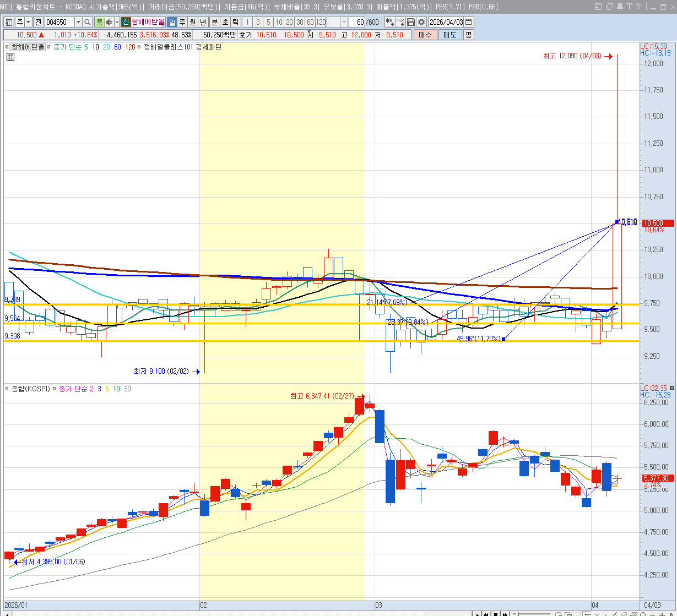Select weekly 주 chart period
This screenshot has width=677, height=616.
tap(182, 22)
